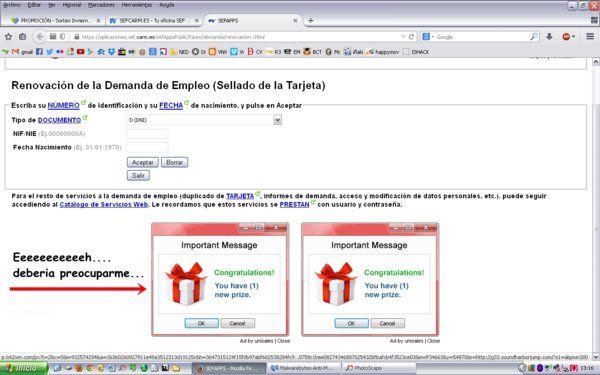Open the Ayuda menu
This screenshot has height=375, width=600.
[x=166, y=5]
